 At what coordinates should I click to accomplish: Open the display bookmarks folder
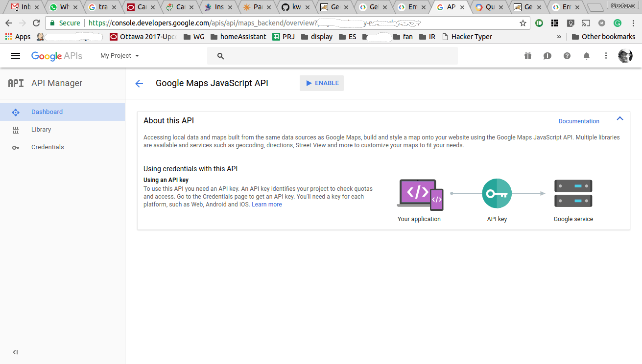pyautogui.click(x=317, y=37)
